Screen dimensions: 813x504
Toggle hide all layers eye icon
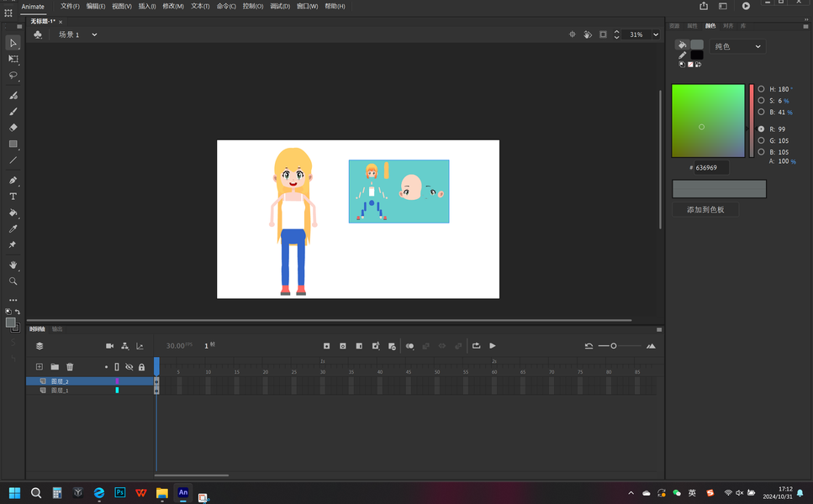coord(129,367)
